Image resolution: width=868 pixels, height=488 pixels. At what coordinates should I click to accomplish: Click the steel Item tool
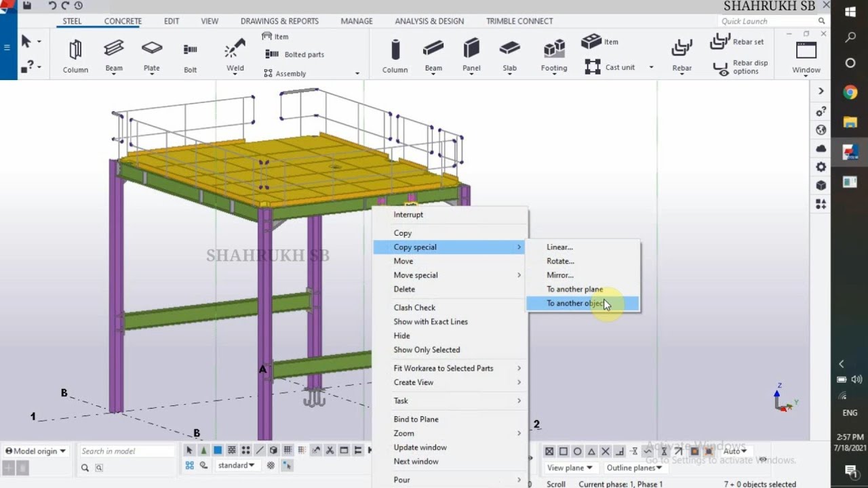point(275,37)
